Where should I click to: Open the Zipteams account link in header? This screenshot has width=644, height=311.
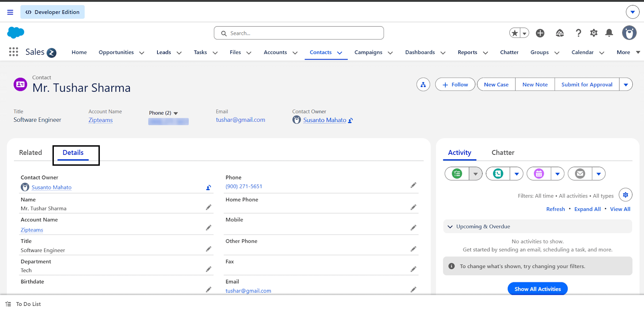pyautogui.click(x=101, y=120)
